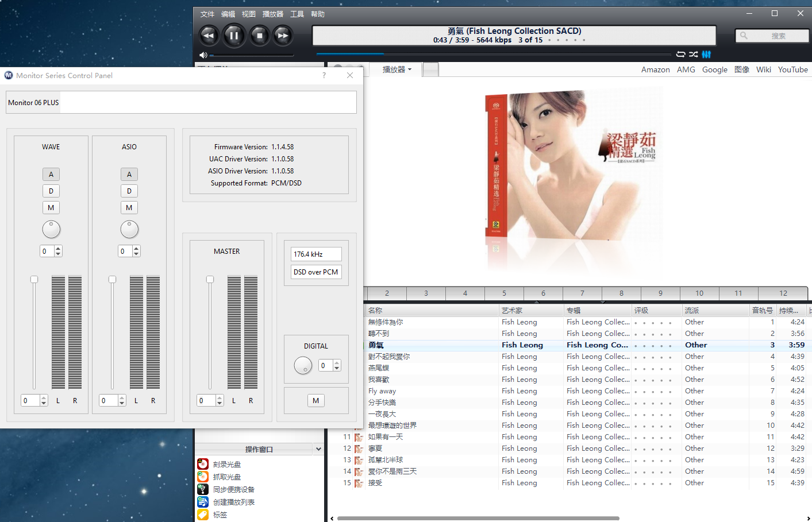812x522 pixels.
Task: Click the Amazon link
Action: click(x=655, y=69)
